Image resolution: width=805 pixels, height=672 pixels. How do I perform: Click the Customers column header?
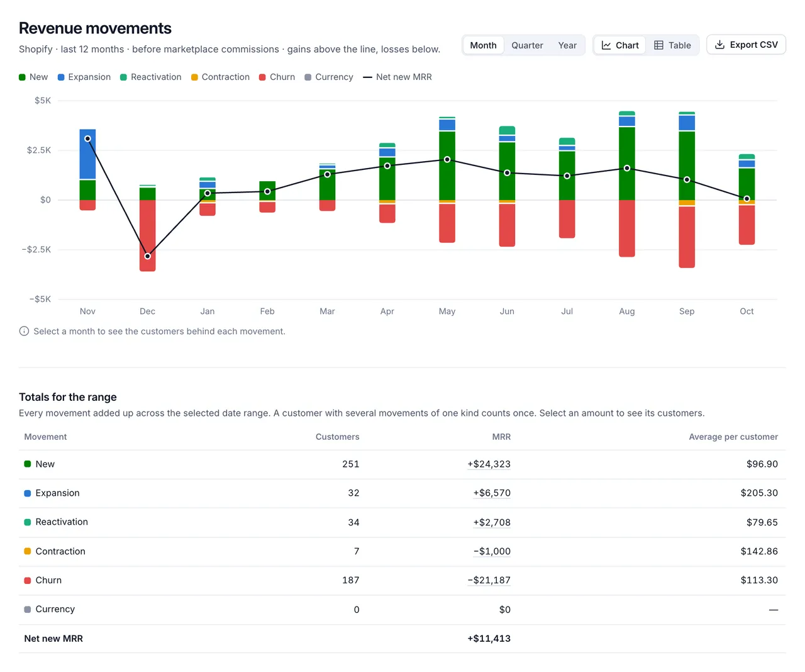tap(337, 437)
